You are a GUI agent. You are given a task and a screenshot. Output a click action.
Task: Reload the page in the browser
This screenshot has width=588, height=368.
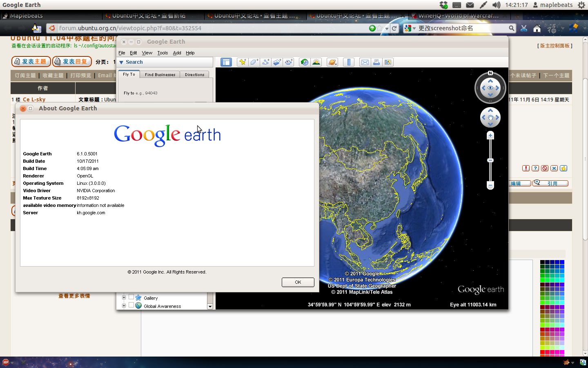pyautogui.click(x=394, y=28)
